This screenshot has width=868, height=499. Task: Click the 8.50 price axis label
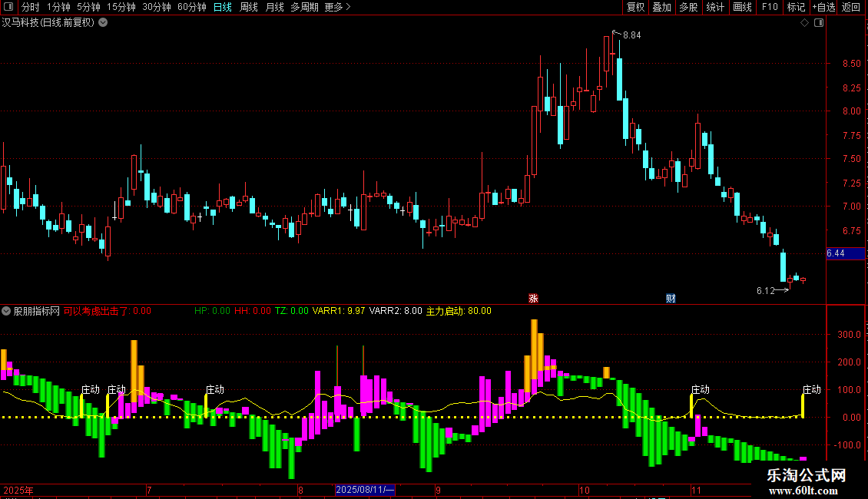click(851, 64)
